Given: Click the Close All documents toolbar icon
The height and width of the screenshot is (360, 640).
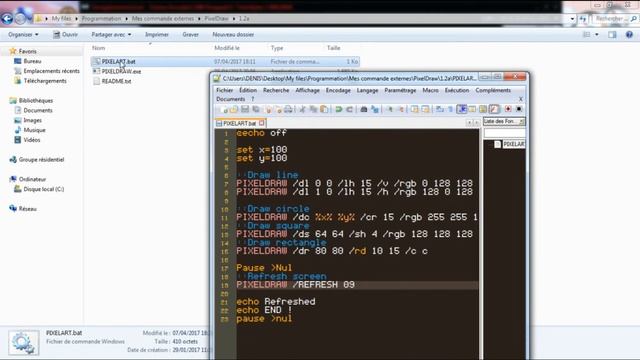Looking at the screenshot, I should coord(279,109).
